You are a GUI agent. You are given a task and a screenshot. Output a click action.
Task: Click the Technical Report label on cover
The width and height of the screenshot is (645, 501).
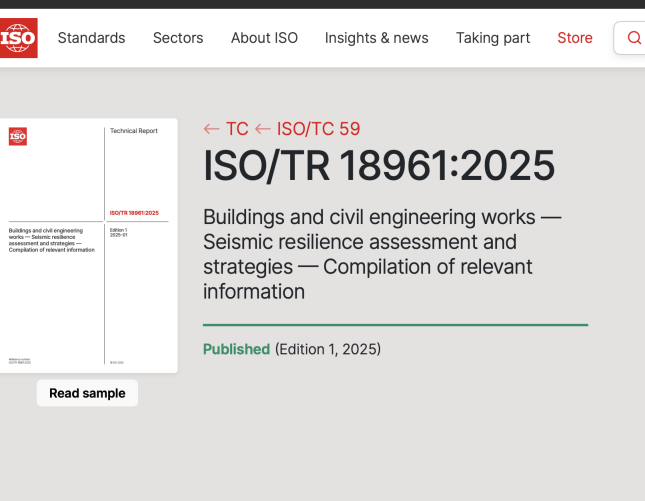click(134, 131)
